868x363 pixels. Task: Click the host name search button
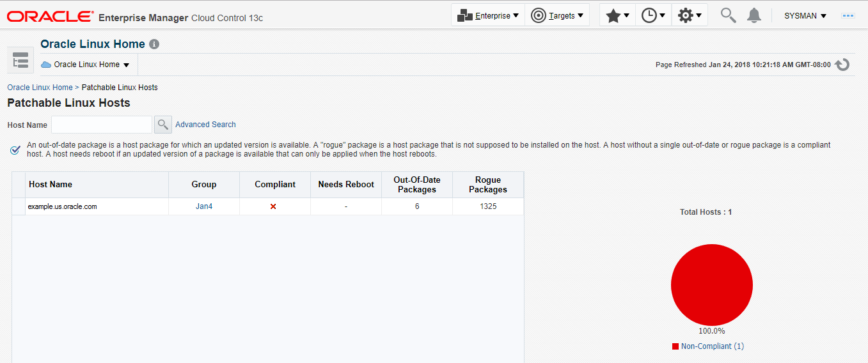pyautogui.click(x=163, y=125)
